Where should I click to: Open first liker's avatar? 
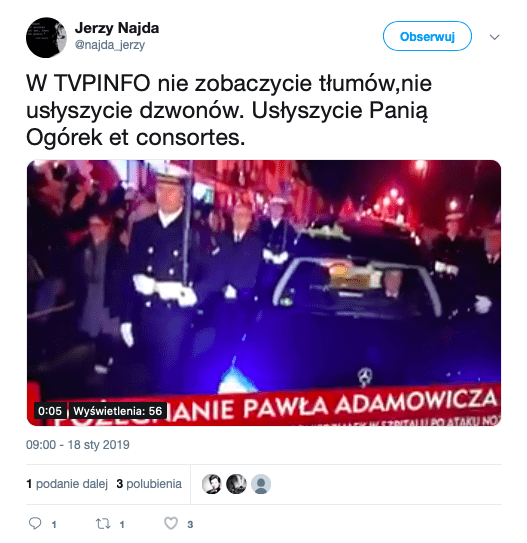tap(212, 484)
